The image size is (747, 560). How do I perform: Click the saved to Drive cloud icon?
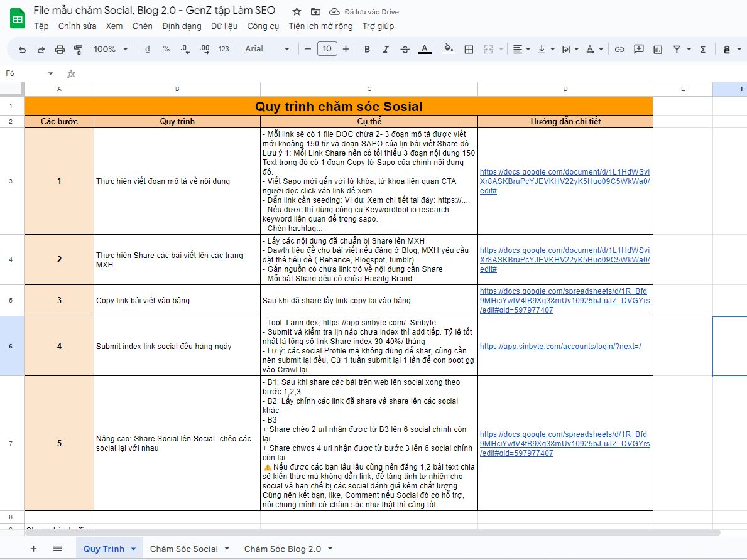tap(334, 11)
